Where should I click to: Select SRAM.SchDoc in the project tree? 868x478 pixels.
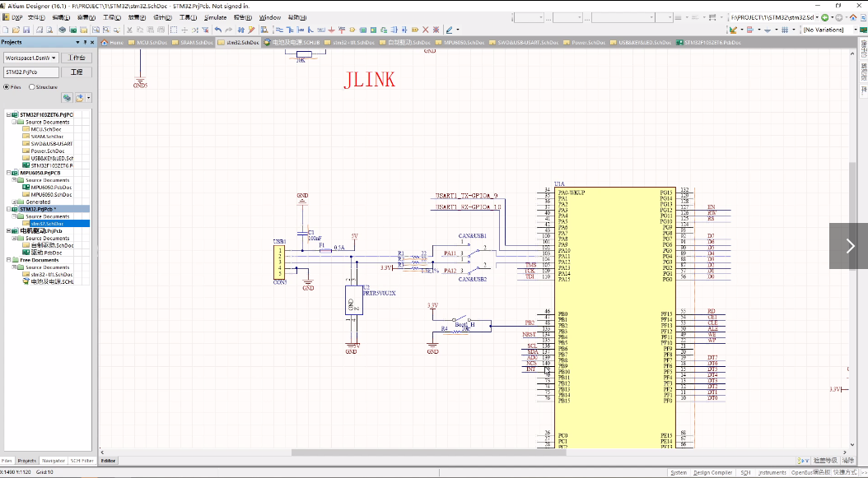tap(47, 136)
